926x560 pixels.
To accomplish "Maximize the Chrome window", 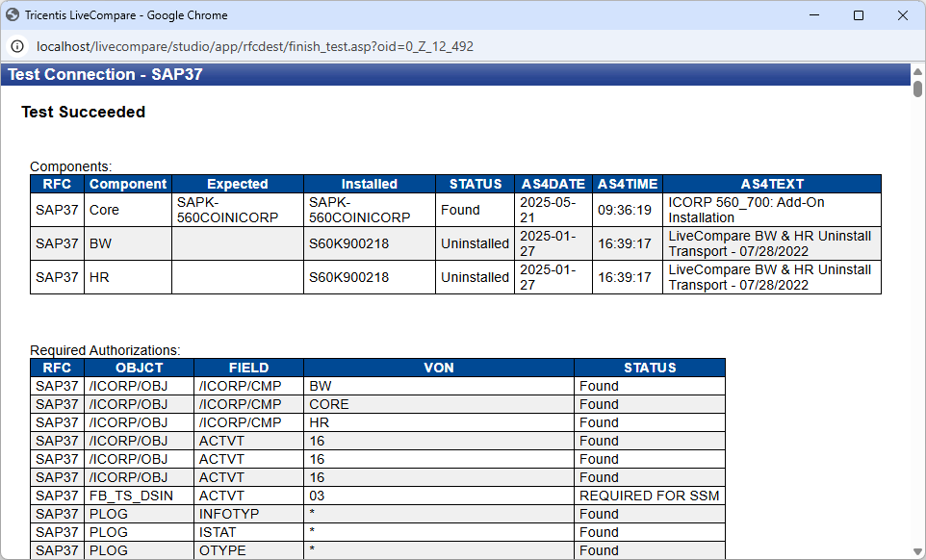I will click(859, 15).
